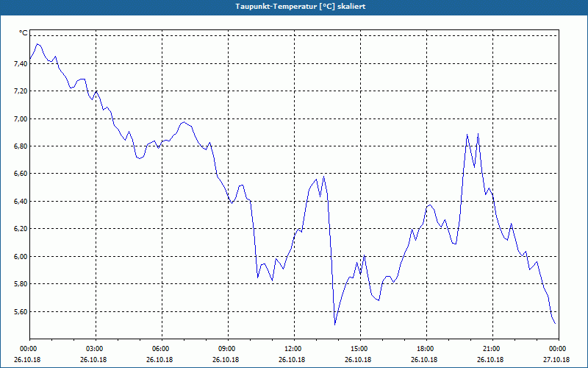The image size is (588, 368).
Task: Click the °C unit label
Action: point(24,33)
